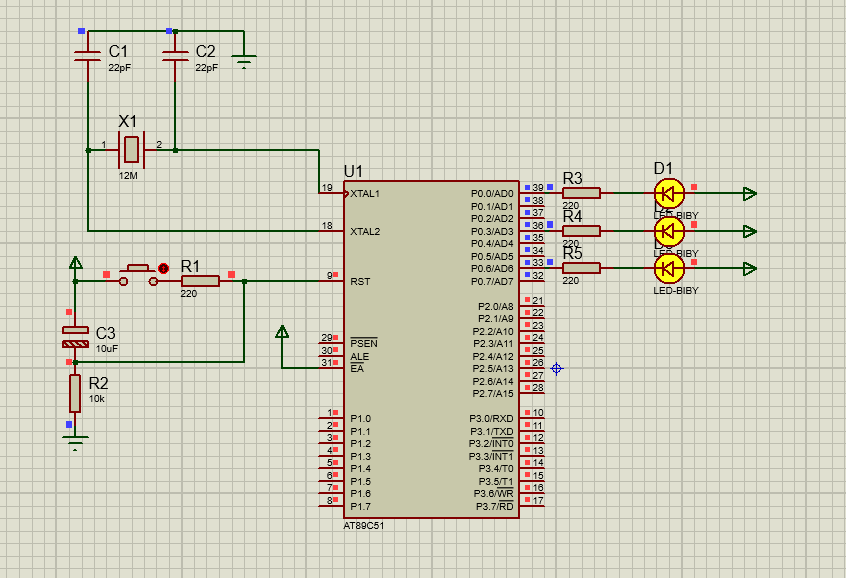Click the X1 reference label
This screenshot has height=578, width=846.
click(x=128, y=121)
